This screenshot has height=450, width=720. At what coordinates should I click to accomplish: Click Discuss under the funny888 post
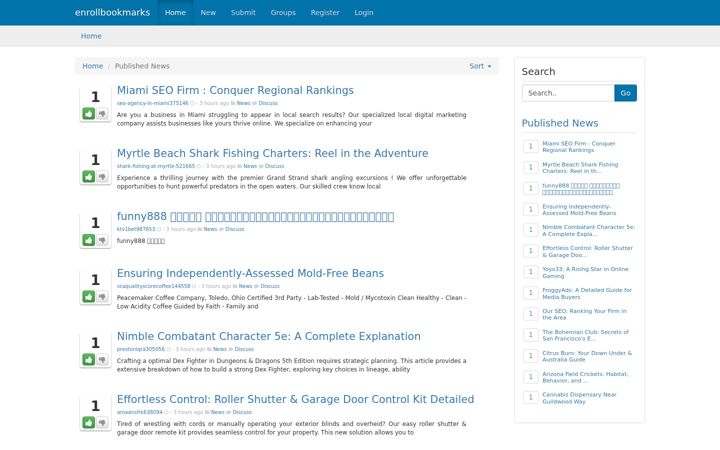(235, 229)
